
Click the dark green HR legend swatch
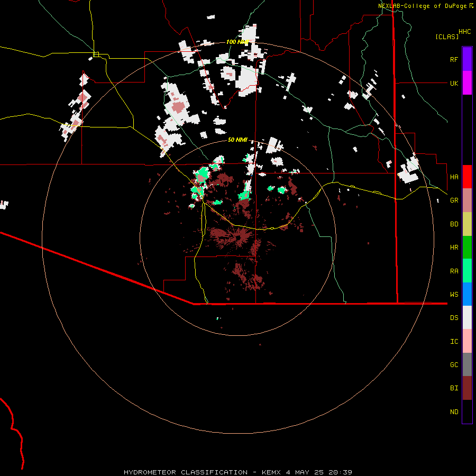(x=467, y=248)
